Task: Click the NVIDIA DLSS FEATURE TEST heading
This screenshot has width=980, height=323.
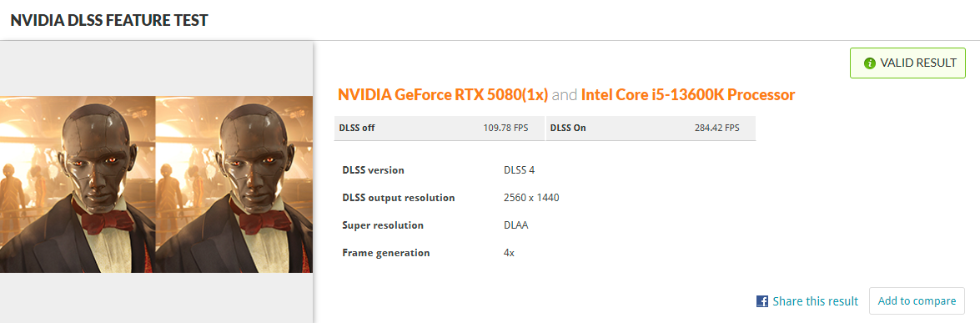Action: coord(109,20)
